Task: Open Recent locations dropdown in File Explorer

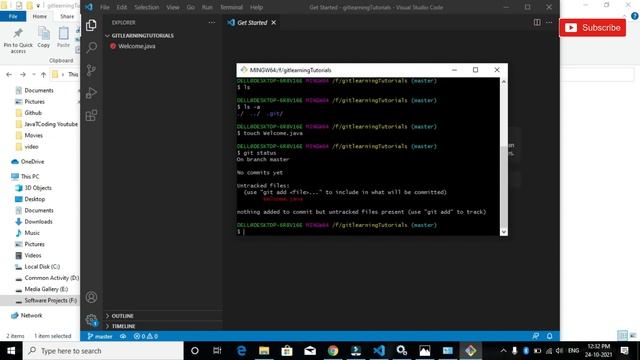Action: pos(33,74)
